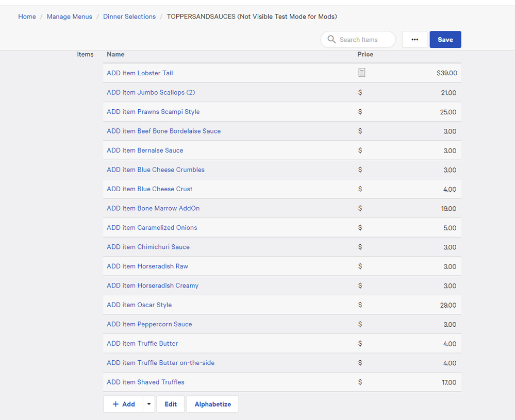This screenshot has width=515, height=420.
Task: Open ADD item Truffle Butter on-the-side
Action: 160,363
